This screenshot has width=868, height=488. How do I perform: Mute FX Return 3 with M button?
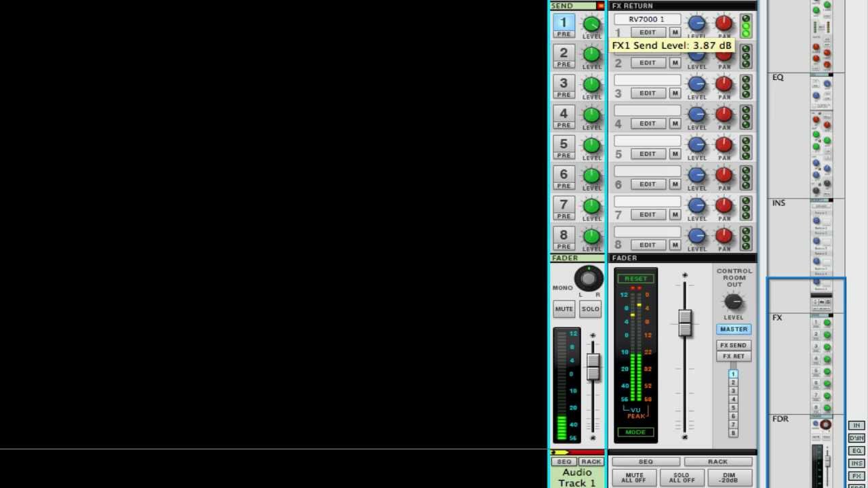(675, 93)
